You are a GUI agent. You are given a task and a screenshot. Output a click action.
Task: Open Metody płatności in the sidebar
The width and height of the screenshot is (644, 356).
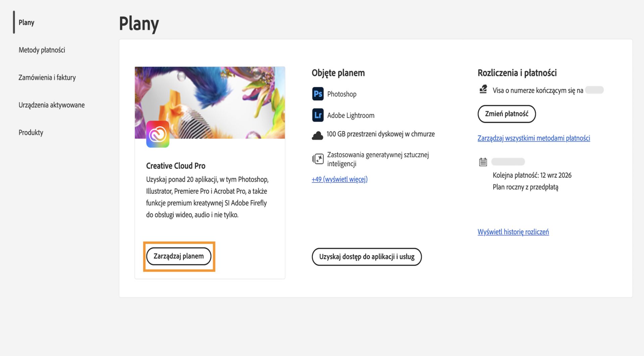42,50
